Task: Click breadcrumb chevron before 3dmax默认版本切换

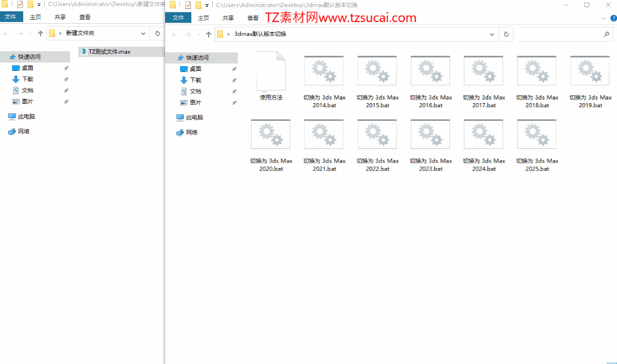Action: [229, 34]
